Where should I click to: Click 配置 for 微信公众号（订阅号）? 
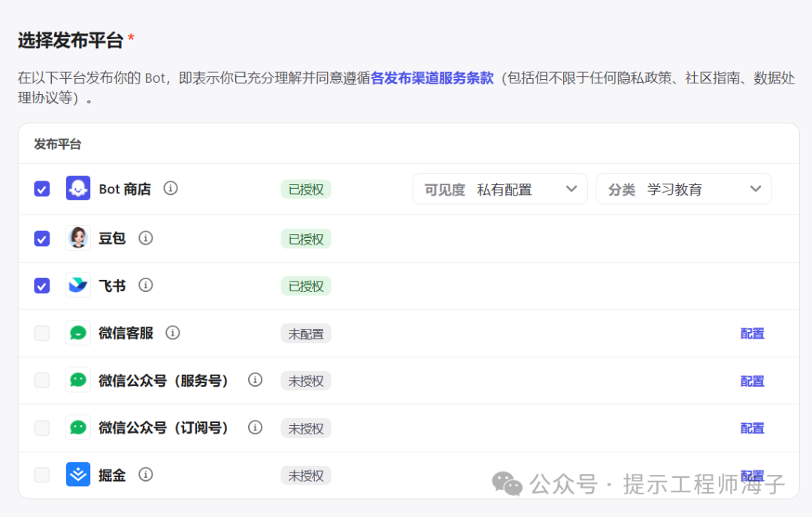pyautogui.click(x=752, y=428)
